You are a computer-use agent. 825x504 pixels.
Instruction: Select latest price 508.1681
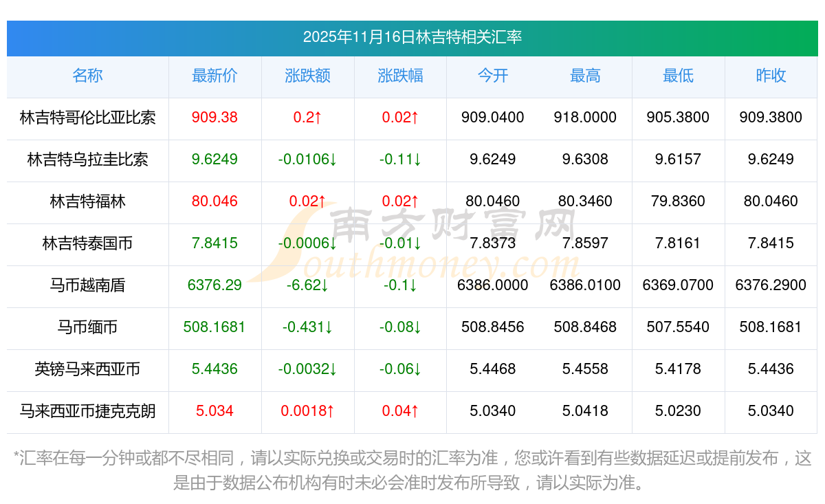[x=214, y=327]
